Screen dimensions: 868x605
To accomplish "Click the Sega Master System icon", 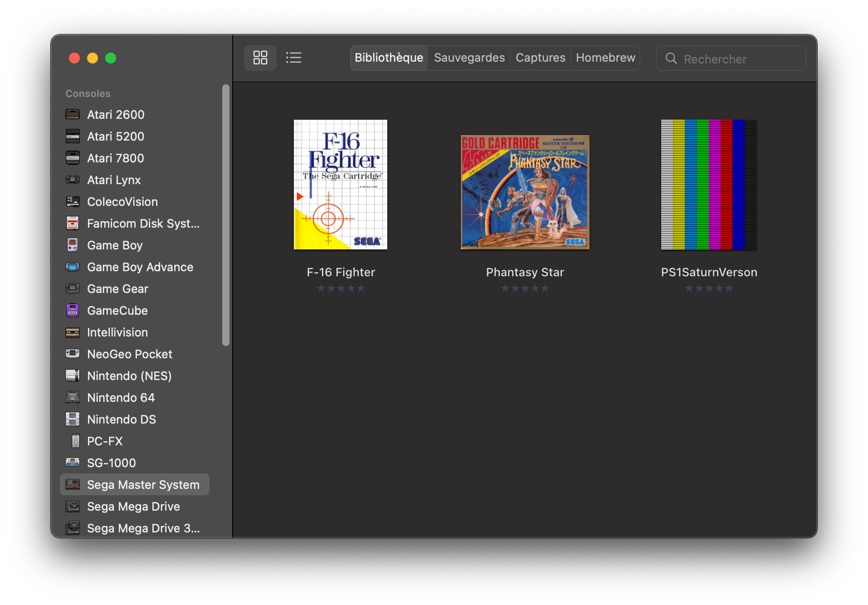I will 73,484.
